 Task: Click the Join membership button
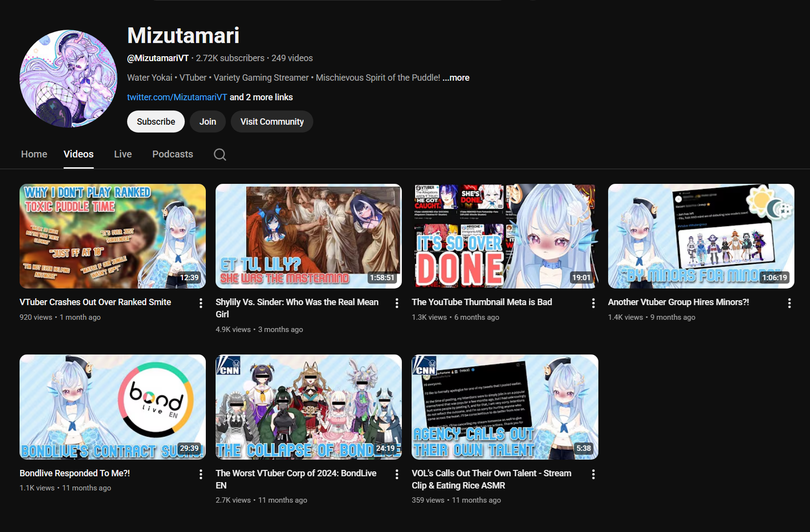coord(208,122)
